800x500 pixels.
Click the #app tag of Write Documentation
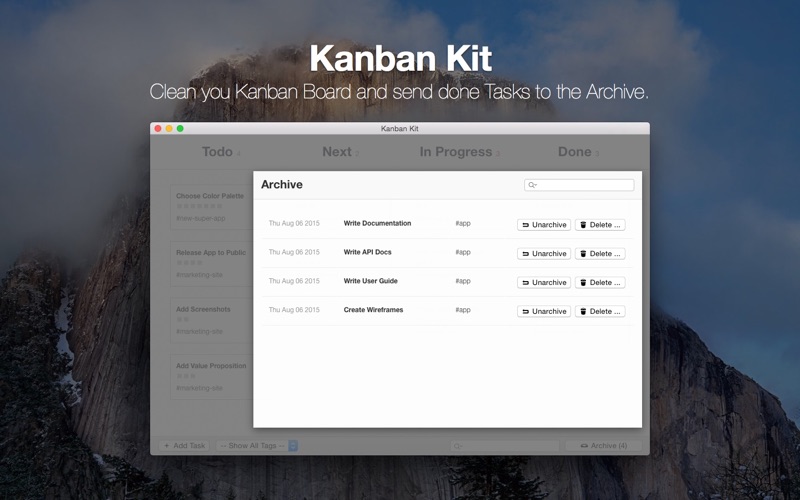click(463, 223)
